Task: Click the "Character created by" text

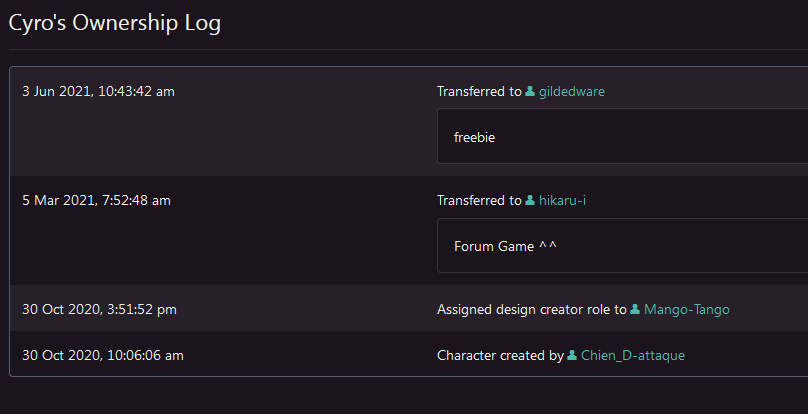Action: 500,355
